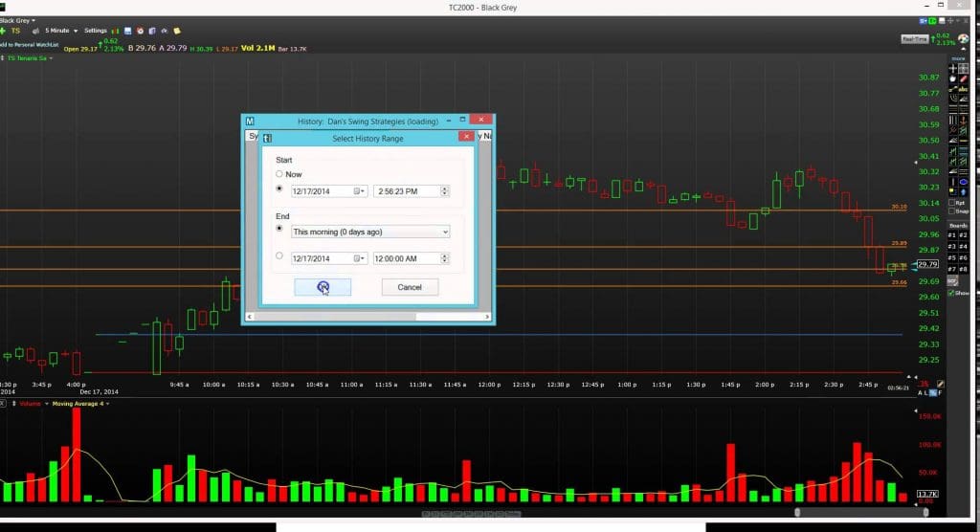
Task: Click the red alarm clock alert icon
Action: [140, 31]
